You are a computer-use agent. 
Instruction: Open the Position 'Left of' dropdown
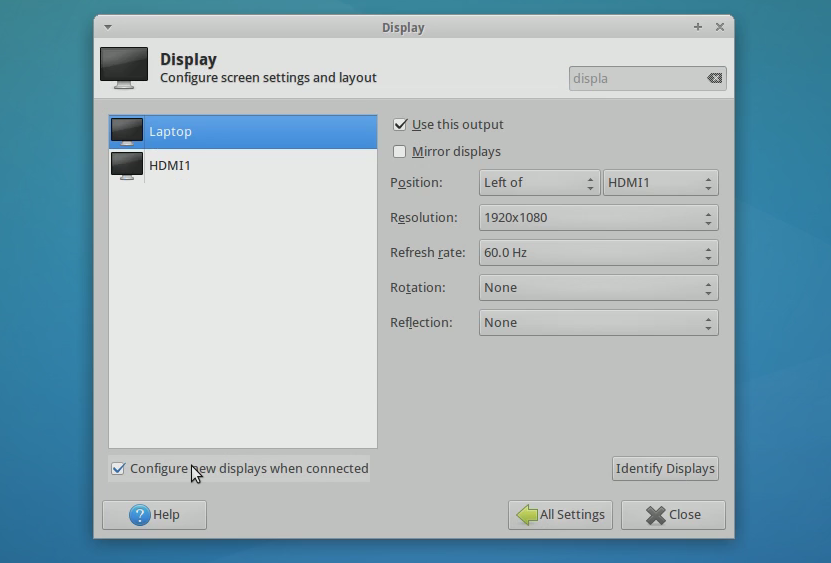tap(540, 182)
